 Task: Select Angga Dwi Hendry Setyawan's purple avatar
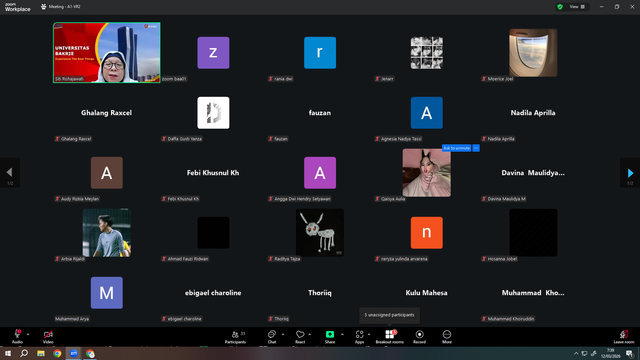click(x=320, y=173)
